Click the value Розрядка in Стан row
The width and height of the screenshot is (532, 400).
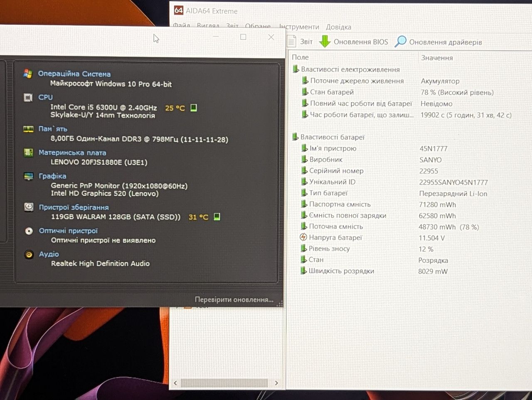click(433, 260)
